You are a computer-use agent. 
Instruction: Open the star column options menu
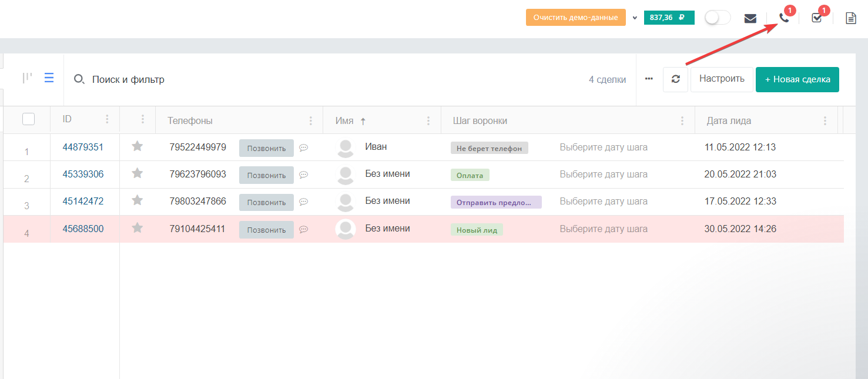(x=142, y=120)
